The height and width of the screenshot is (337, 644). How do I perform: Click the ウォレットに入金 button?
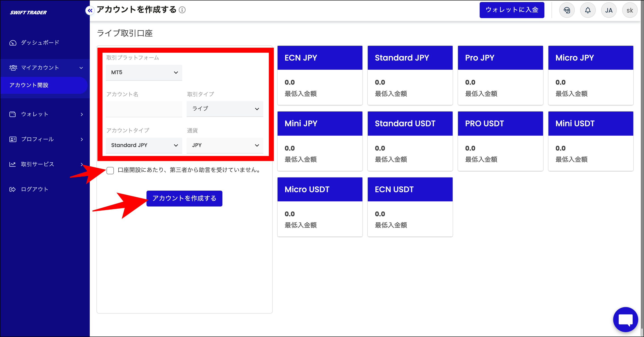(512, 10)
